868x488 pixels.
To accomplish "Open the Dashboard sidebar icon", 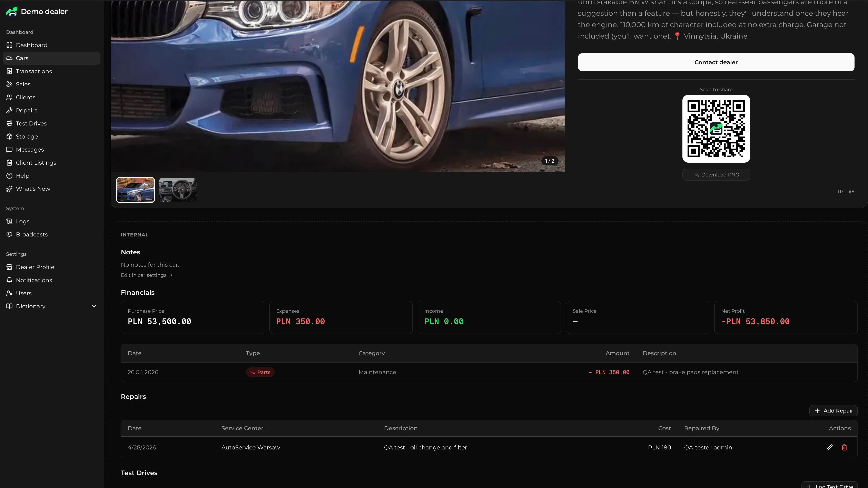I will click(9, 45).
